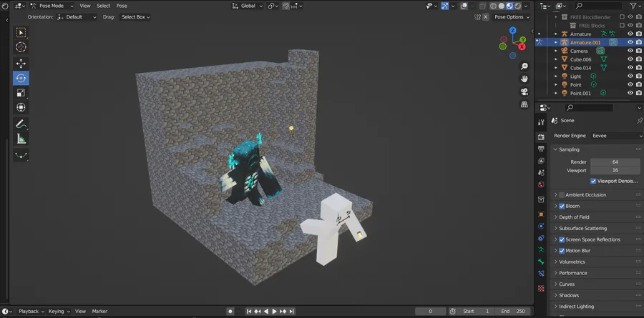Open the Global transform orientation dropdown

pyautogui.click(x=248, y=6)
